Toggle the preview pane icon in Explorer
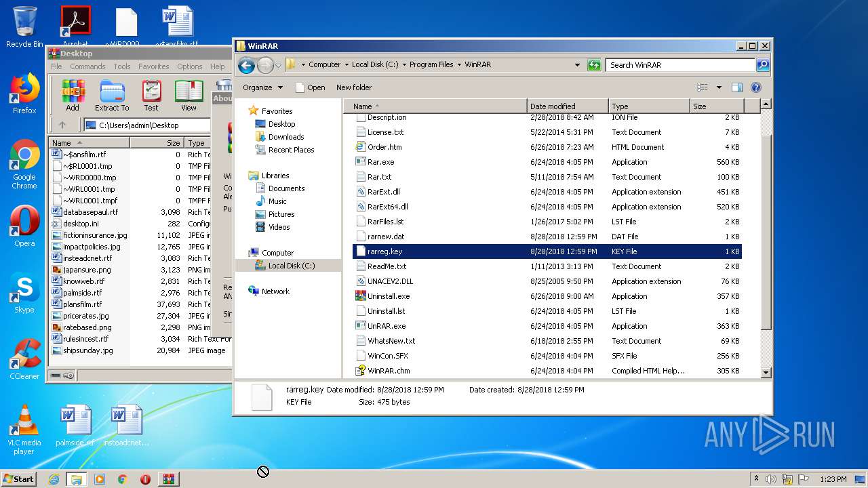This screenshot has height=488, width=868. tap(737, 87)
